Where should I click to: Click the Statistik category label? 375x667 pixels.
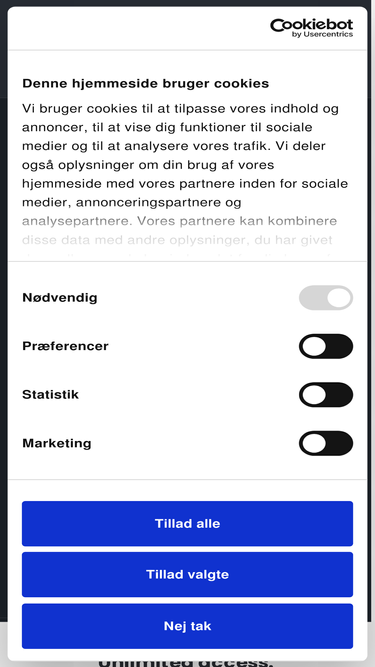(50, 395)
